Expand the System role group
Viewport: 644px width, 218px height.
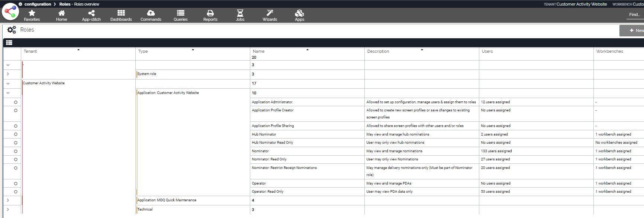point(8,74)
